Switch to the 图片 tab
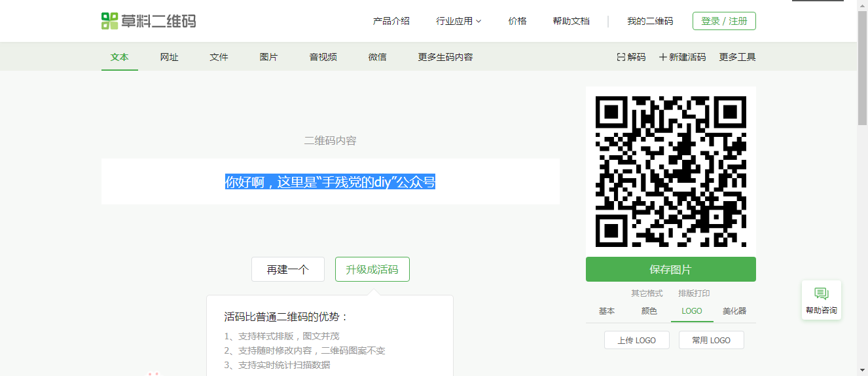 268,57
